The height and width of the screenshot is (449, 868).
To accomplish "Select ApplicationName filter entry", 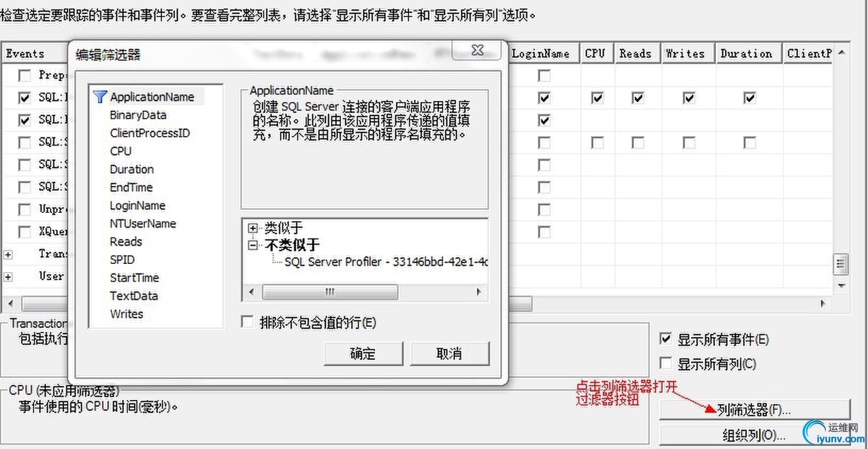I will pyautogui.click(x=152, y=97).
